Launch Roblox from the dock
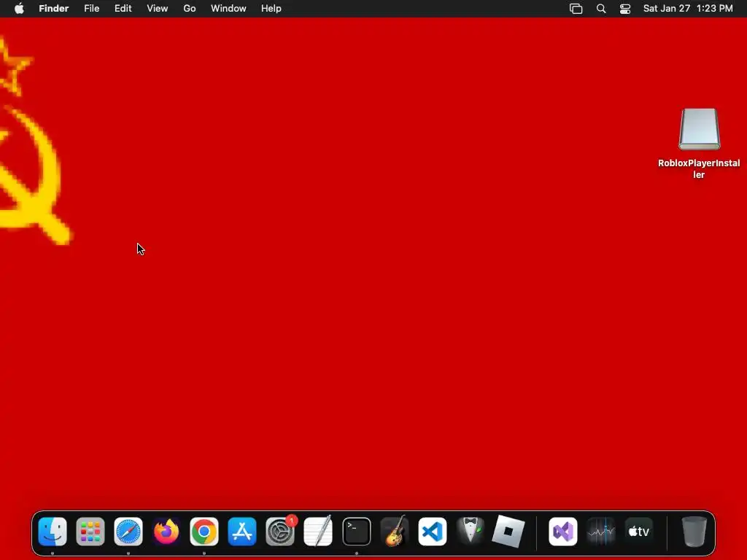This screenshot has height=560, width=747. (x=508, y=532)
